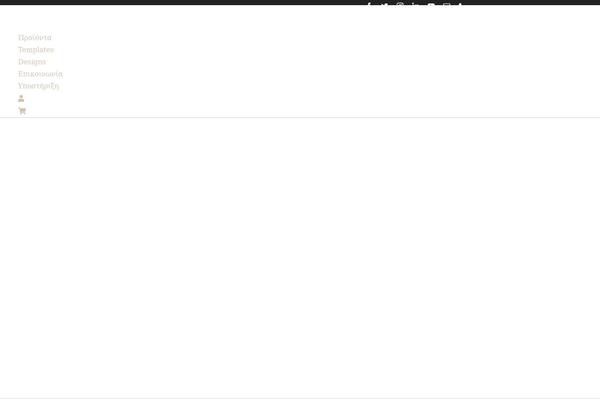Open the Προϊόντα menu item
This screenshot has width=600, height=400.
[34, 38]
